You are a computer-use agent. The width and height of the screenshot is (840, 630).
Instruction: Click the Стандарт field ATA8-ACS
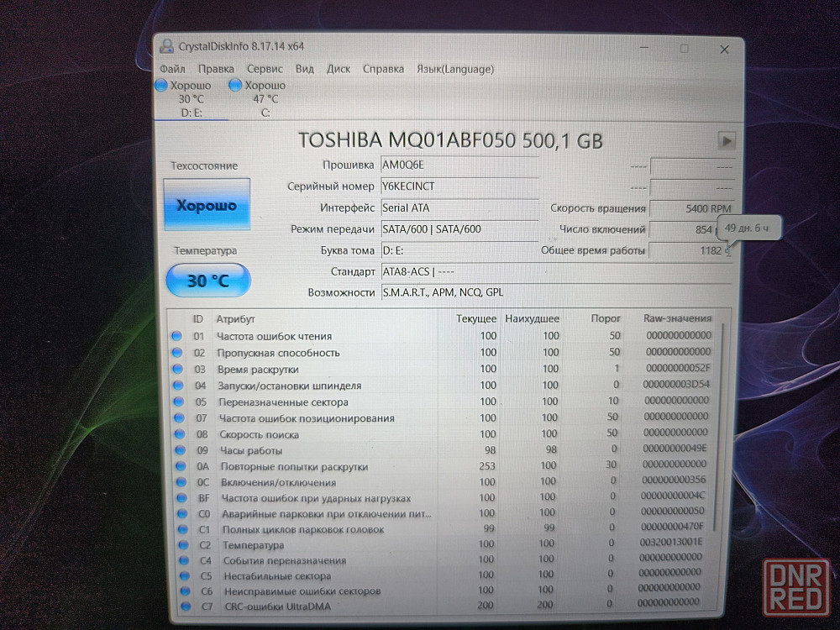556,271
